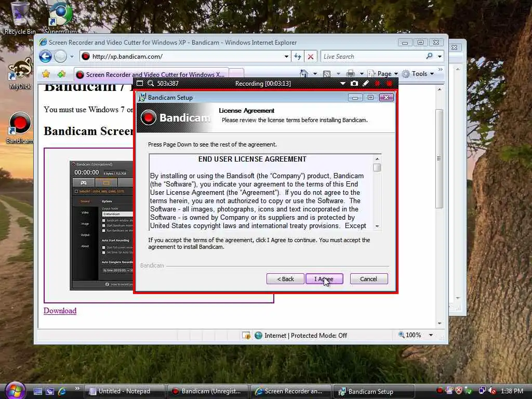Expand the Home button dropdown arrow
Screen dimensions: 532x399
[315, 74]
